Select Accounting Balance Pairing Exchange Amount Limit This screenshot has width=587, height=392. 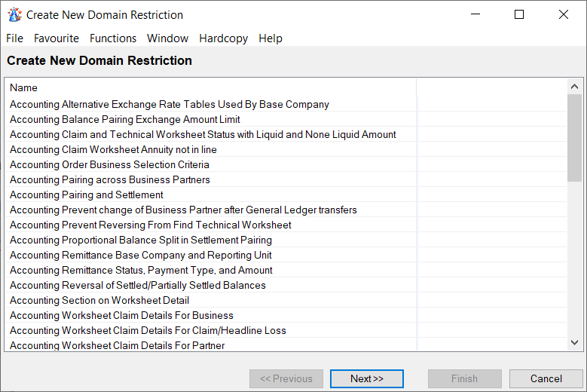(x=125, y=120)
